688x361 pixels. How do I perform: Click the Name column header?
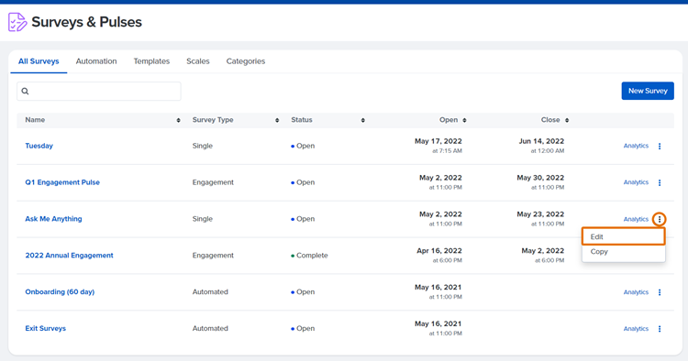pos(35,120)
